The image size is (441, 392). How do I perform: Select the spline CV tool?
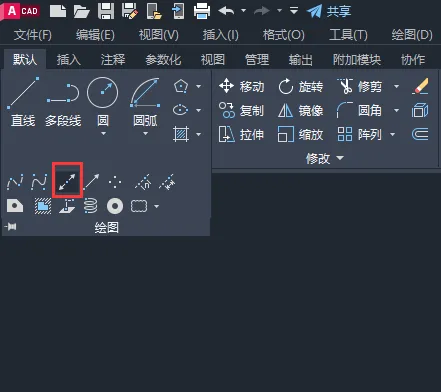[x=39, y=182]
